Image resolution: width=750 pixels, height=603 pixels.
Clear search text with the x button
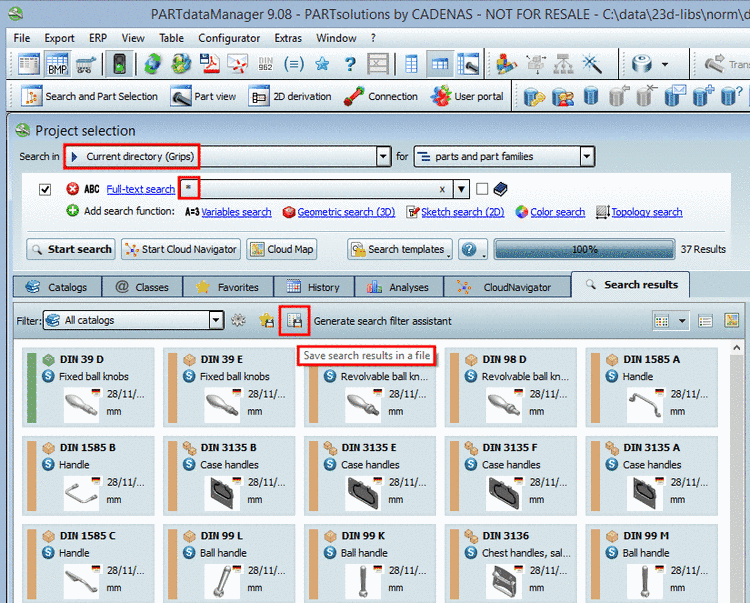[442, 189]
